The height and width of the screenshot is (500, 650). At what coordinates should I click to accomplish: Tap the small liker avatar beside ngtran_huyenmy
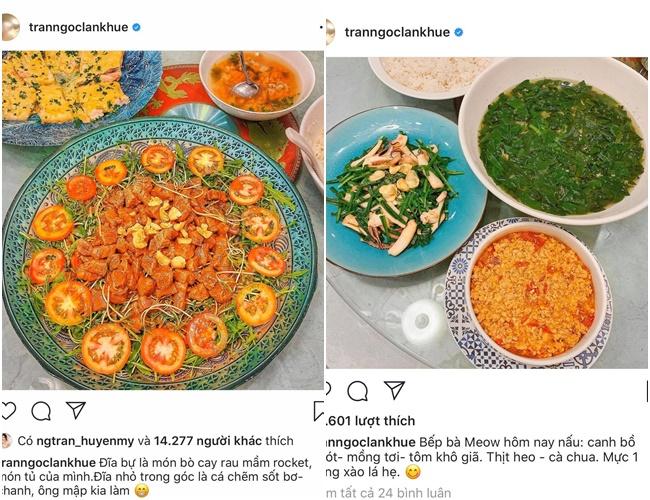coord(7,440)
